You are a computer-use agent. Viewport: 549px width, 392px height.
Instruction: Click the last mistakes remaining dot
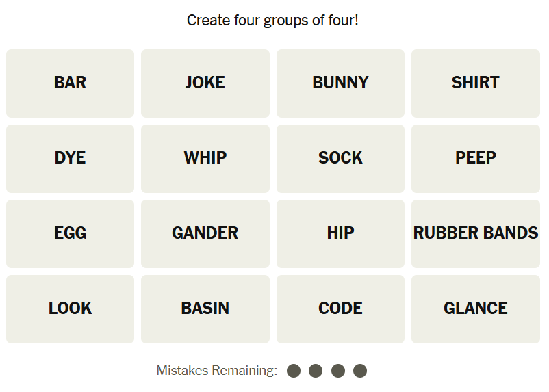360,371
